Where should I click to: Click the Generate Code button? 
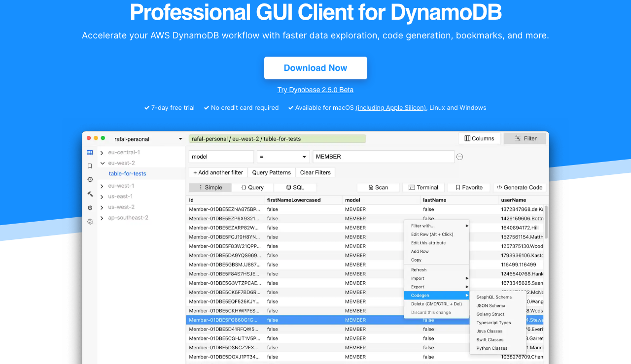point(519,187)
